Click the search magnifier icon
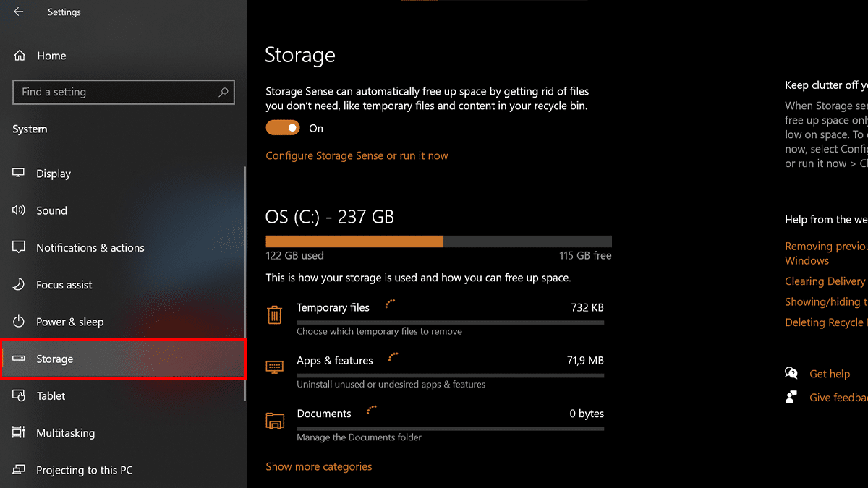 pos(224,92)
